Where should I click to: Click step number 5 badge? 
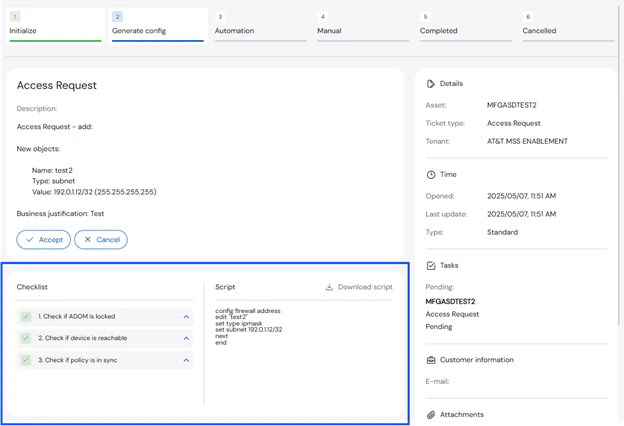(425, 16)
